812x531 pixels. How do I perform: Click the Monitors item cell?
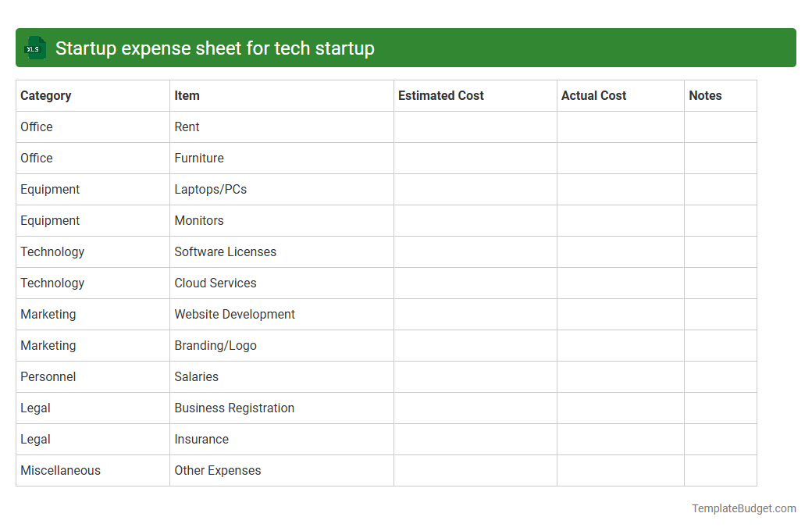pos(199,220)
